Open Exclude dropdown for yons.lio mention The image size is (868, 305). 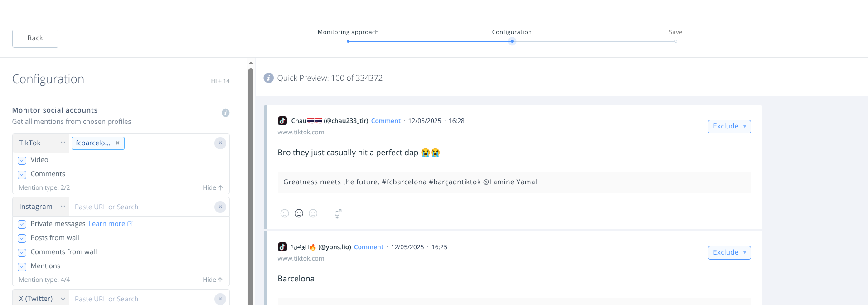click(x=729, y=253)
